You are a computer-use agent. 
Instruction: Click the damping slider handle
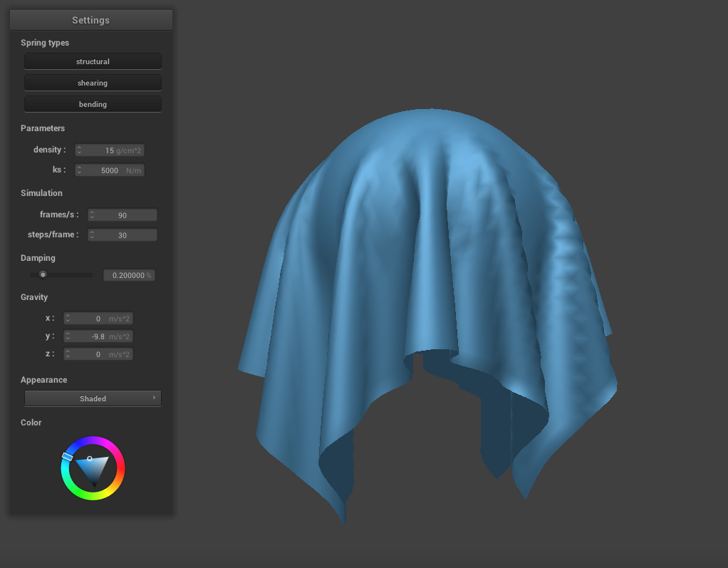(x=43, y=274)
